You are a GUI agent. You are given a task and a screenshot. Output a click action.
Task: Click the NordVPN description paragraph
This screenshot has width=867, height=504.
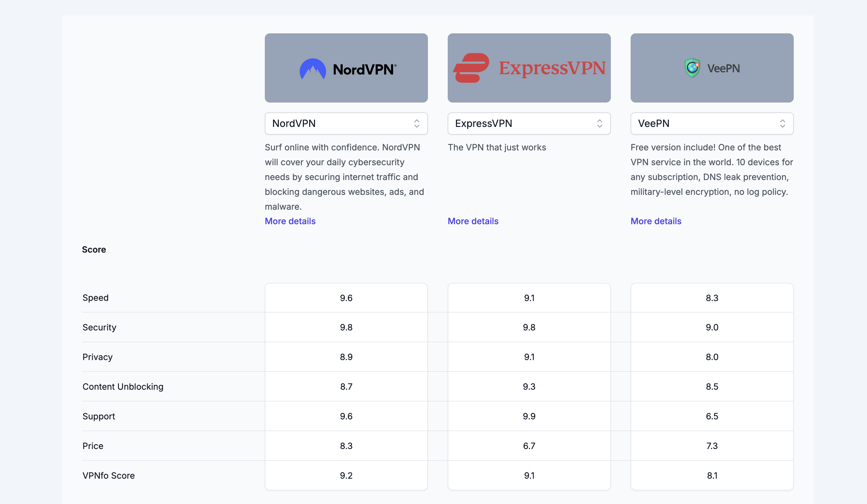[x=345, y=177]
